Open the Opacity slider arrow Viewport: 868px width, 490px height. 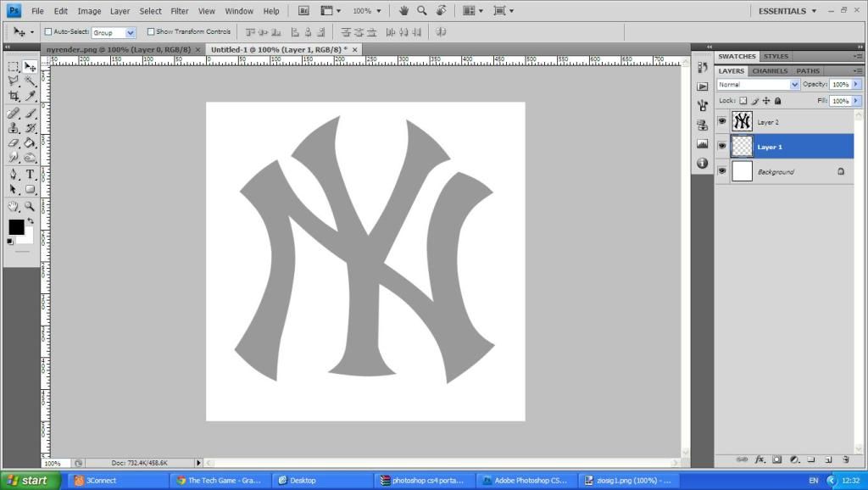point(856,84)
